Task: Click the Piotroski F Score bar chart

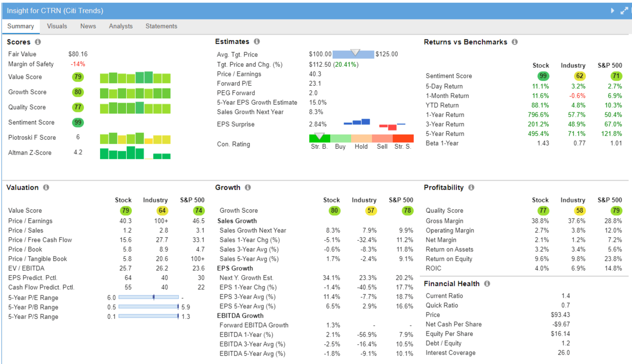Action: point(135,138)
